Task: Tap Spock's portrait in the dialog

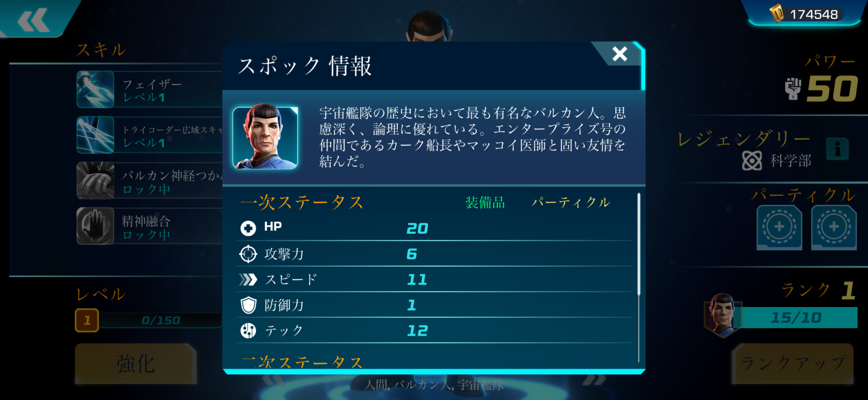Action: point(265,138)
